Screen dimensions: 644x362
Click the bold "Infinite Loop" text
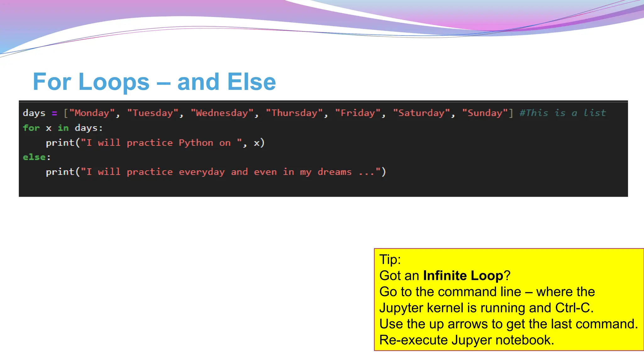click(463, 276)
